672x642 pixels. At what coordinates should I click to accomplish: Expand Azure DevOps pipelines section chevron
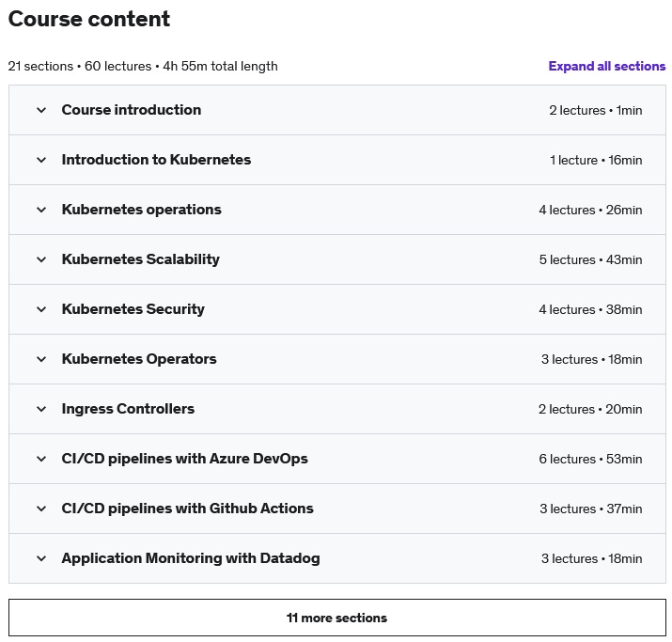point(41,459)
